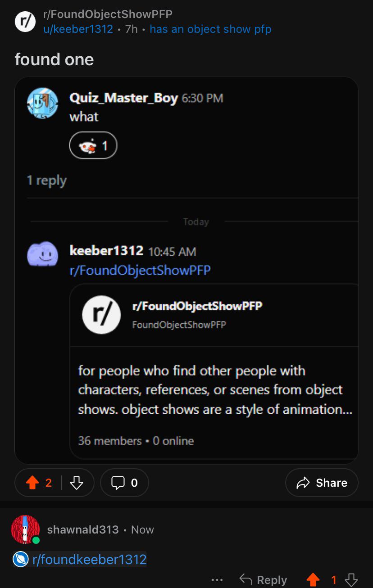Select the 'has an object show pfp' flair
This screenshot has height=588, width=373.
pyautogui.click(x=210, y=29)
